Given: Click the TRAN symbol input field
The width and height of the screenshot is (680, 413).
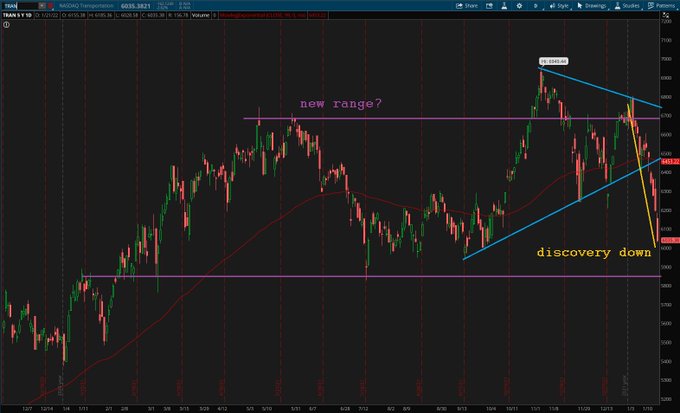Looking at the screenshot, I should 20,6.
